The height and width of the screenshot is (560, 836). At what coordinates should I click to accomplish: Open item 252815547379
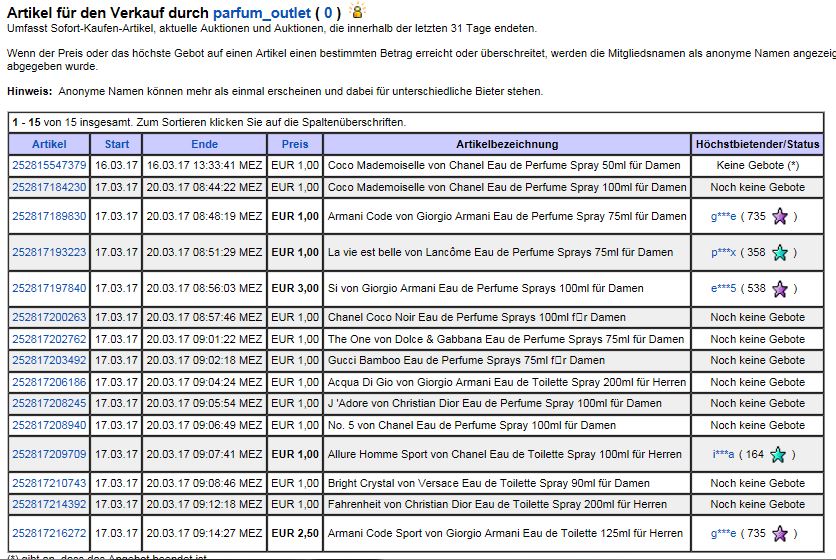pyautogui.click(x=49, y=165)
